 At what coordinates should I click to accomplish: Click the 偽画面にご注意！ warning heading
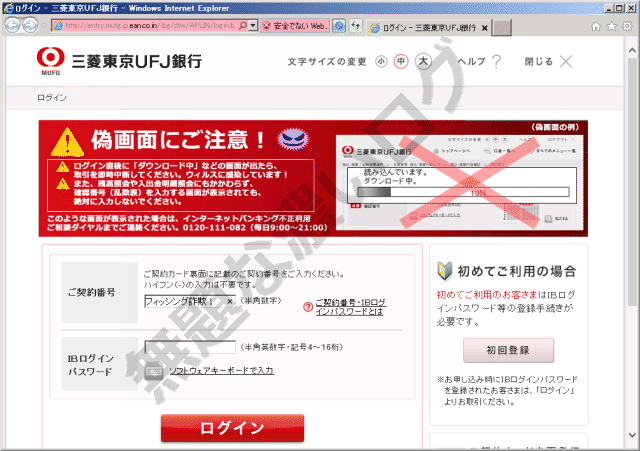(x=178, y=140)
